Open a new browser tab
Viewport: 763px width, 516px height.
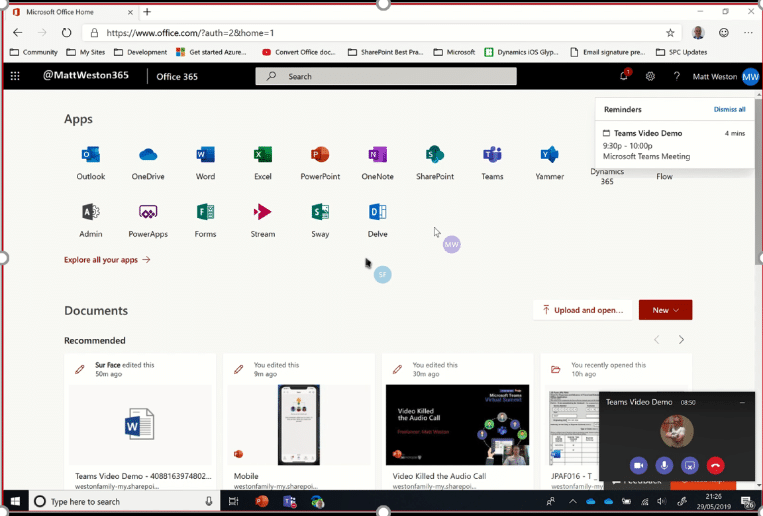147,12
